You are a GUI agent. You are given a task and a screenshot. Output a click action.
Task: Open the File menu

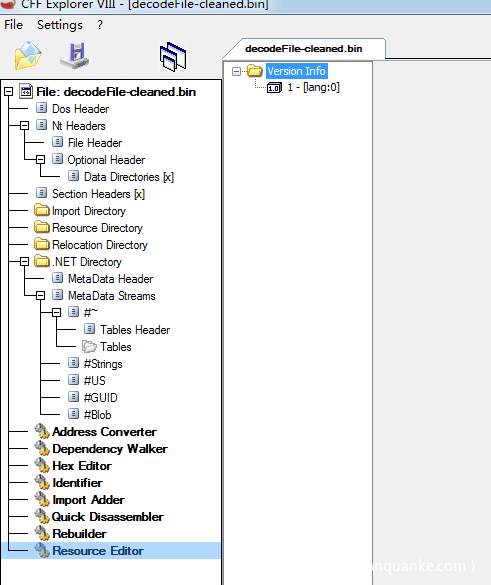coord(13,25)
